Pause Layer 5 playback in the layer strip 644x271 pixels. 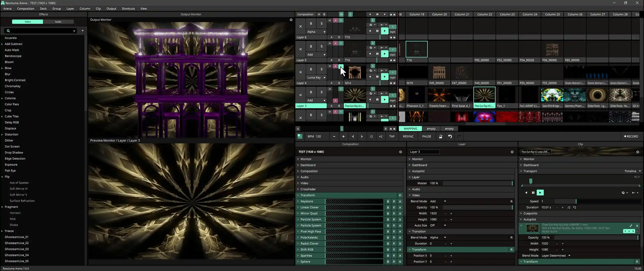pos(377,54)
